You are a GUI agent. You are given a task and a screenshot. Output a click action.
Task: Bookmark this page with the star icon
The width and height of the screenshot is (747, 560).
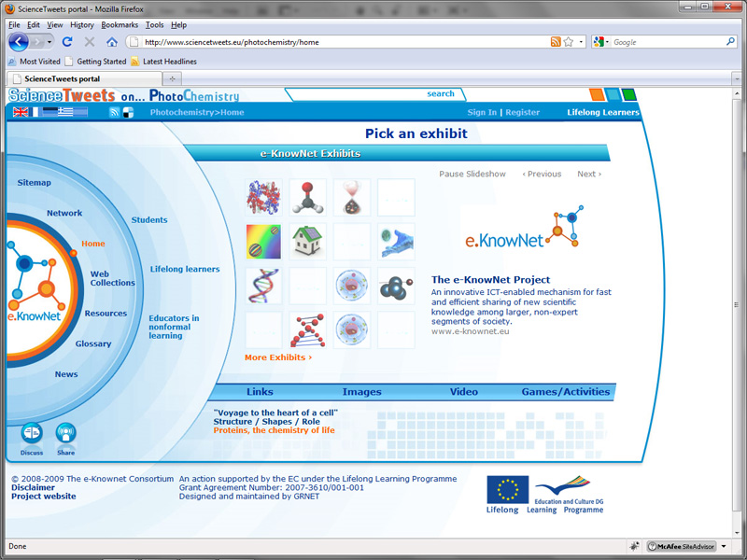coord(569,42)
